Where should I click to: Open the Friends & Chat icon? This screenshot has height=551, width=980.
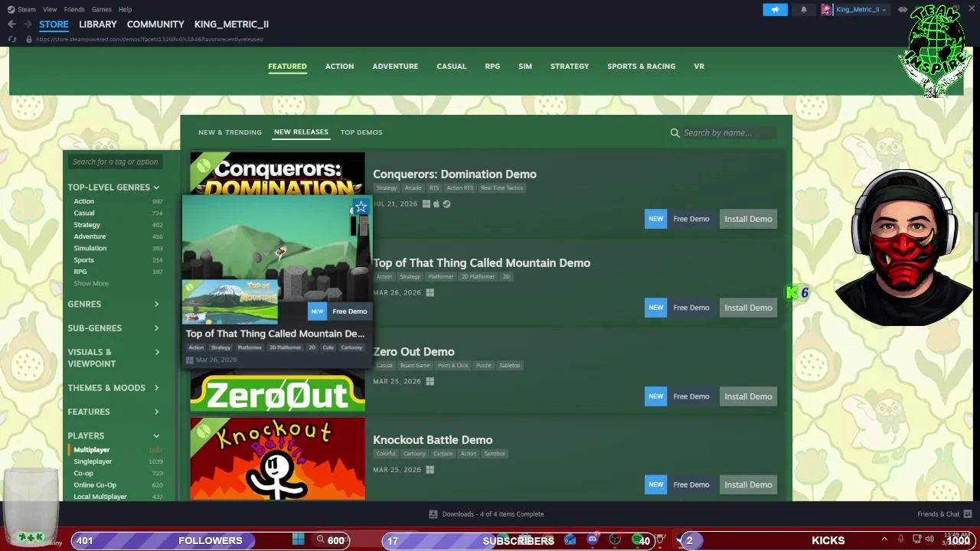pyautogui.click(x=968, y=514)
